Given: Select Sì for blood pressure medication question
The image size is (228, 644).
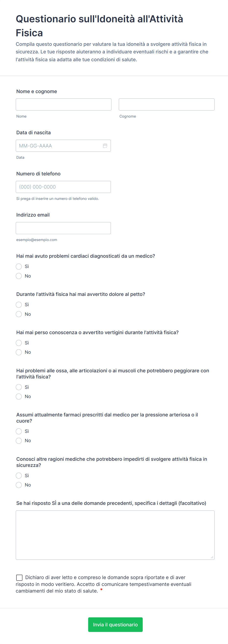Looking at the screenshot, I should 19,431.
